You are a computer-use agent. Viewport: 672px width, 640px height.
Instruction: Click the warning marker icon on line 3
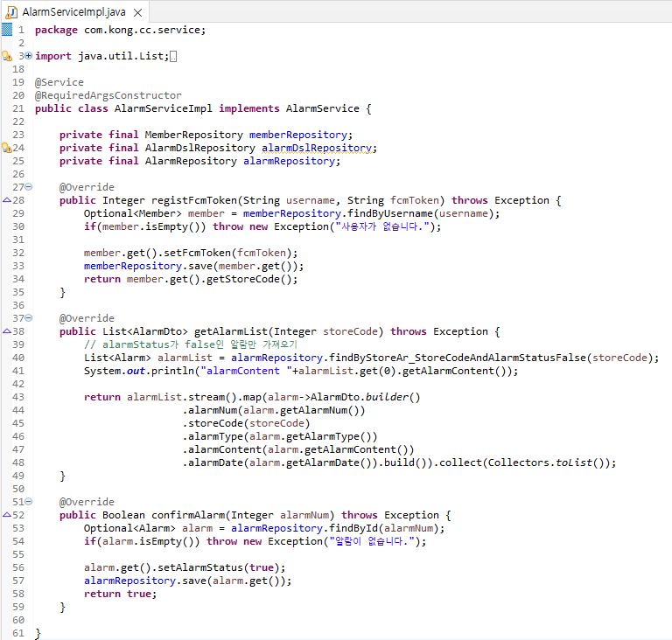(x=7, y=56)
